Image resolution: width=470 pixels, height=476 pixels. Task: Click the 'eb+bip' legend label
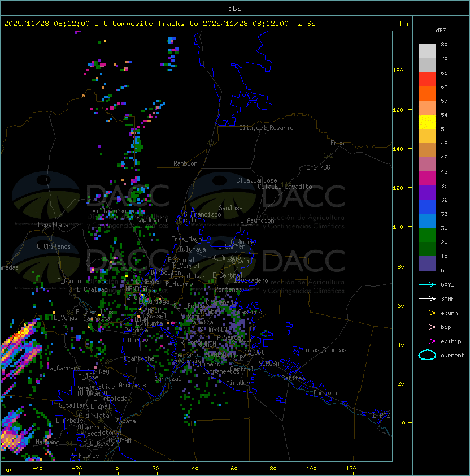point(451,341)
